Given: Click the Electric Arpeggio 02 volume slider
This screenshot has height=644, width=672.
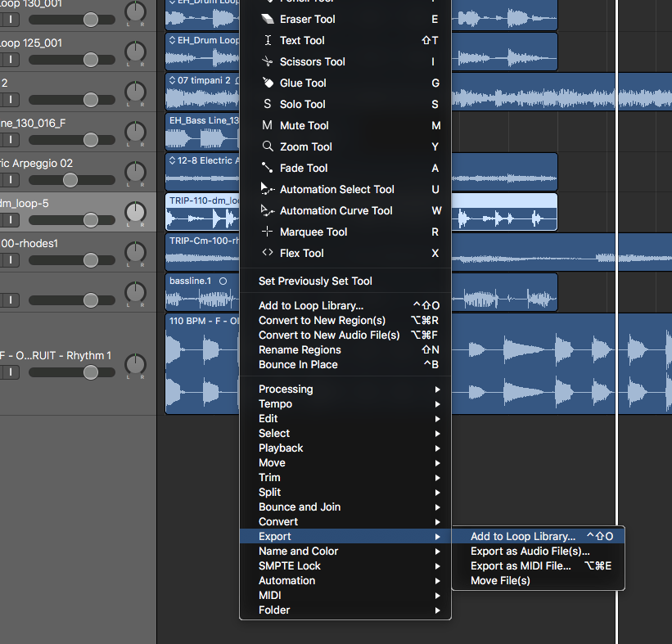Looking at the screenshot, I should [x=70, y=180].
